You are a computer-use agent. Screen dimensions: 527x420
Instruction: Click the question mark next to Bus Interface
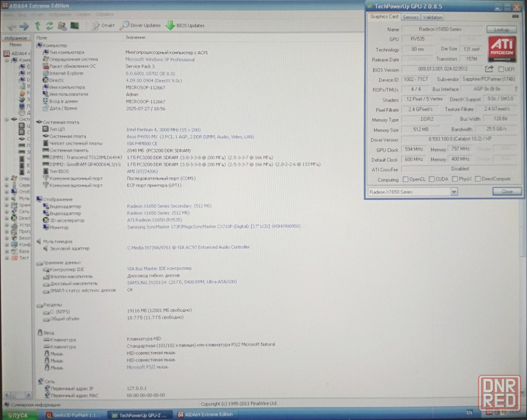[516, 89]
